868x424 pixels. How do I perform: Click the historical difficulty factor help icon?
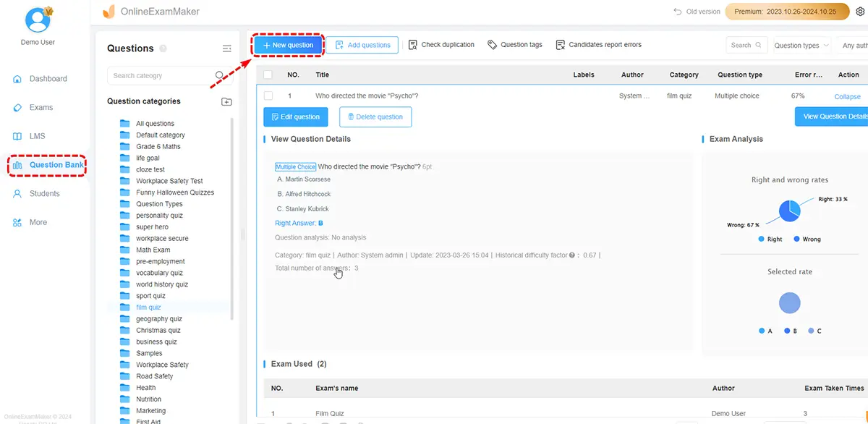point(572,255)
